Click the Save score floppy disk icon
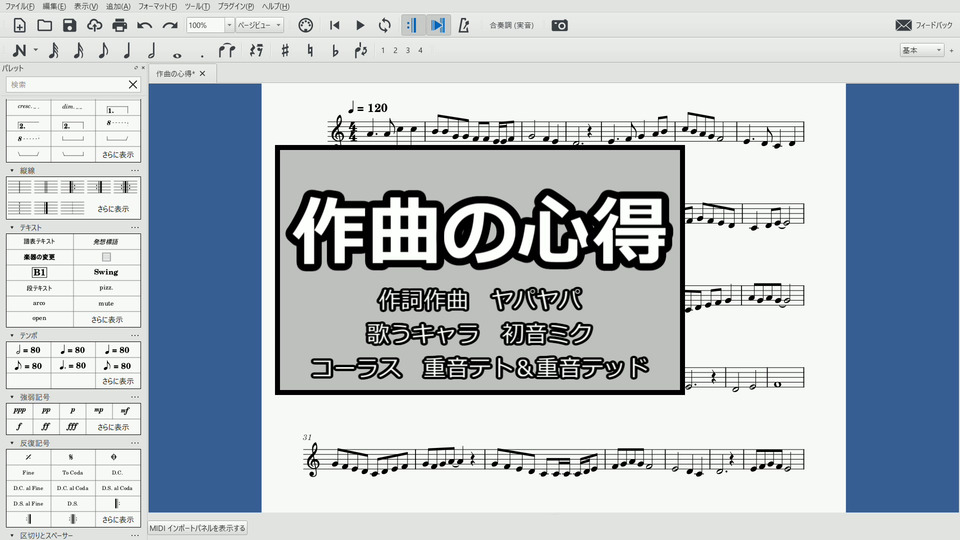960x540 pixels. [69, 25]
